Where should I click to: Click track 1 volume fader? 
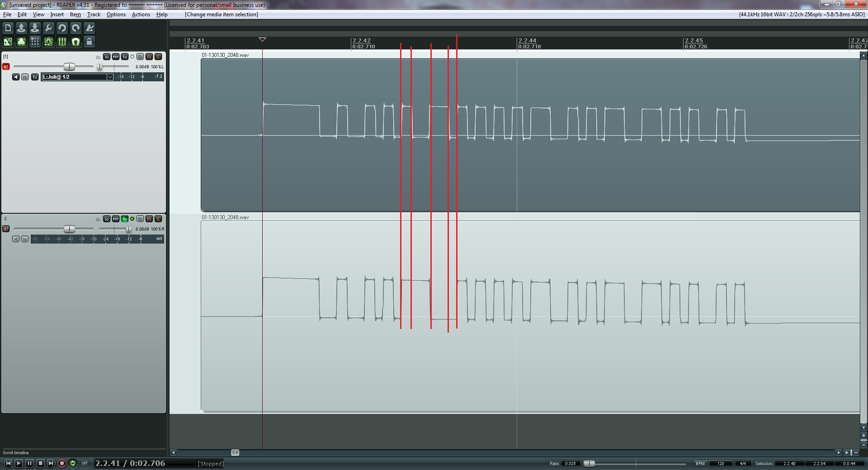click(x=69, y=67)
